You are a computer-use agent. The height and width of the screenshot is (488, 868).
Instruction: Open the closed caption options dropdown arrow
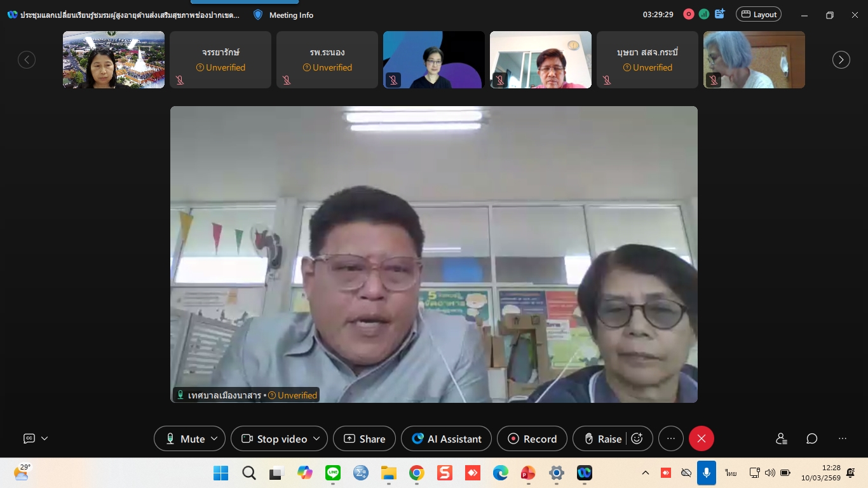(44, 438)
